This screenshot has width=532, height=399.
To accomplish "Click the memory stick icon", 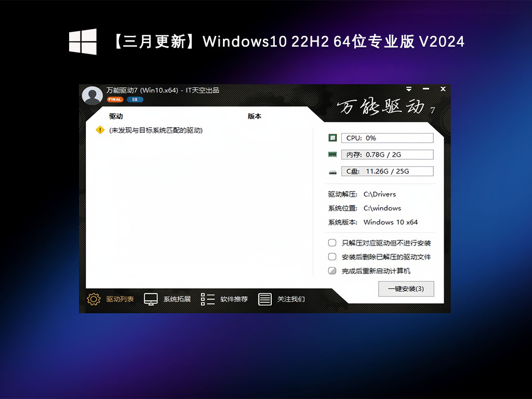I will pos(332,154).
